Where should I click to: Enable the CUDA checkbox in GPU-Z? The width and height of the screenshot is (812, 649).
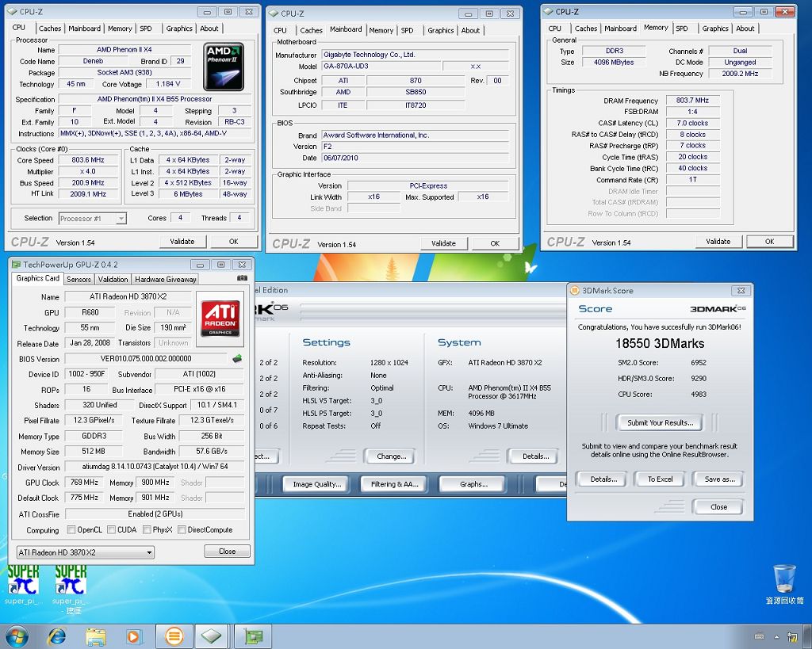(x=111, y=529)
